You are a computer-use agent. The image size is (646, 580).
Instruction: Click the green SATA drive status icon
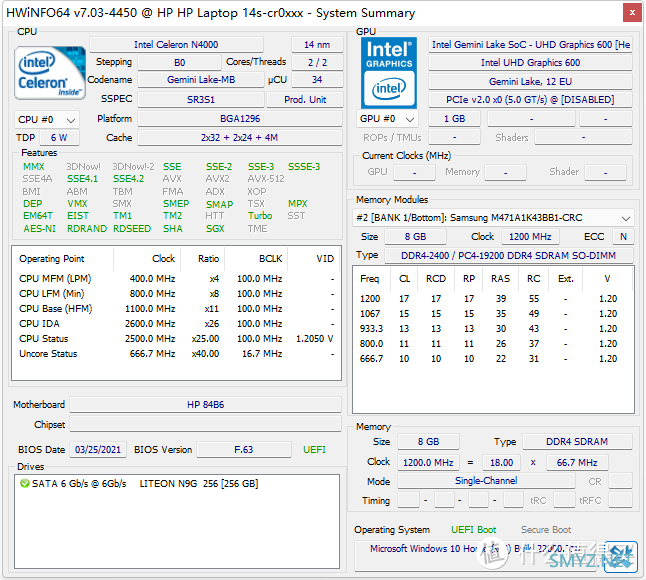click(25, 483)
